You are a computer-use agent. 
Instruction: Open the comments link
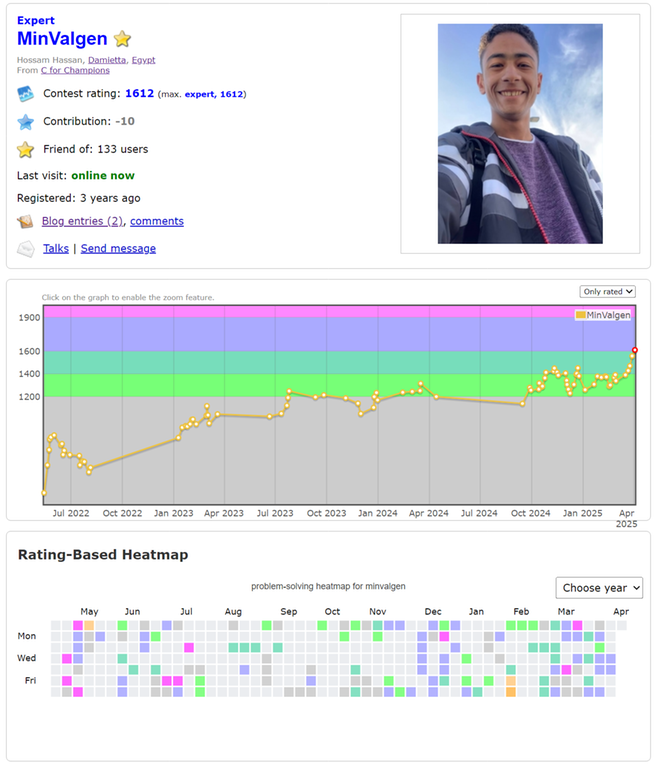pyautogui.click(x=157, y=221)
